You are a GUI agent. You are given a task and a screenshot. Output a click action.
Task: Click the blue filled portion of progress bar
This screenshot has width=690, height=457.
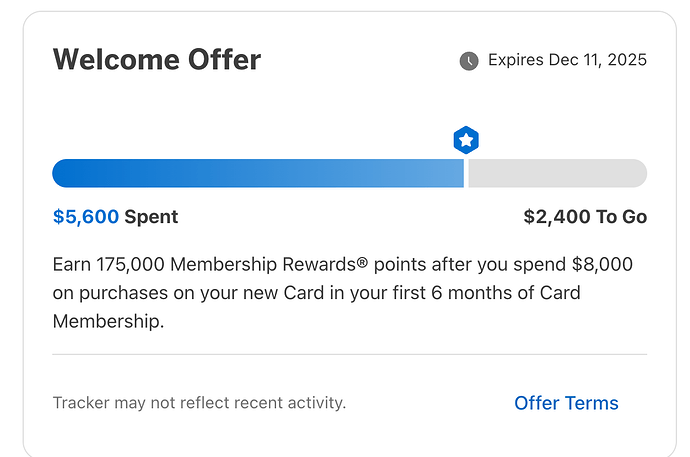tap(258, 173)
